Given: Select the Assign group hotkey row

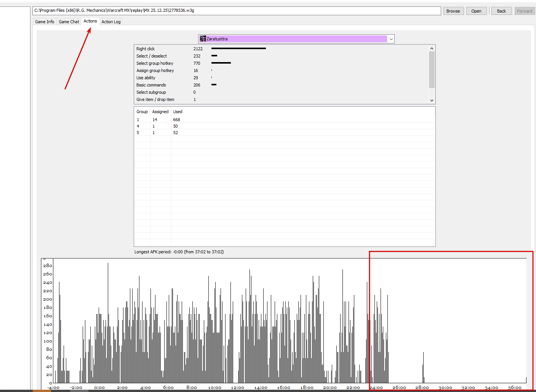Looking at the screenshot, I should pyautogui.click(x=282, y=70).
